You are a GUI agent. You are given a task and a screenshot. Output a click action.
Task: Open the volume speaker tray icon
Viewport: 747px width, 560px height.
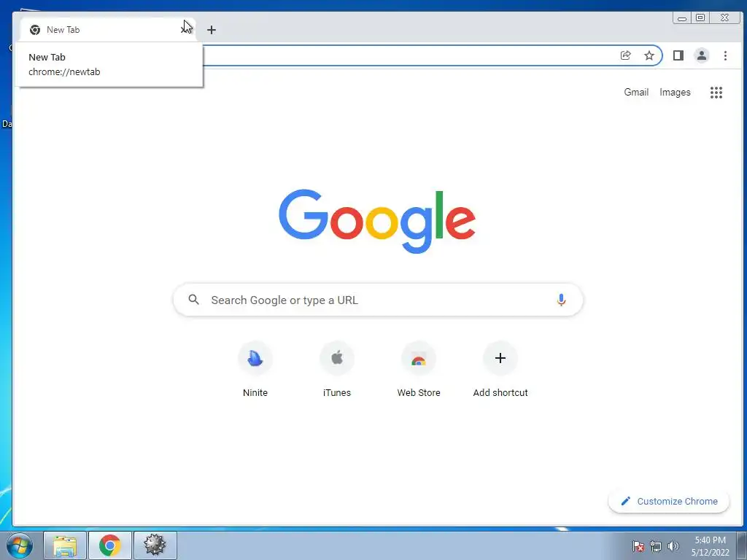click(673, 546)
